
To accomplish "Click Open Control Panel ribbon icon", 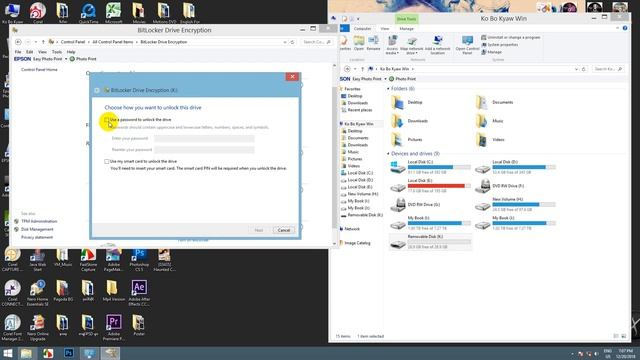I will pos(467,45).
